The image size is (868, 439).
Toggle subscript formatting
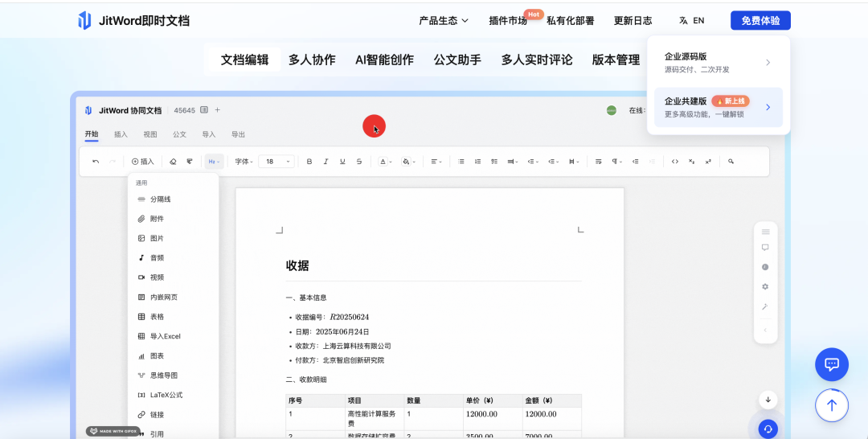[x=691, y=162]
